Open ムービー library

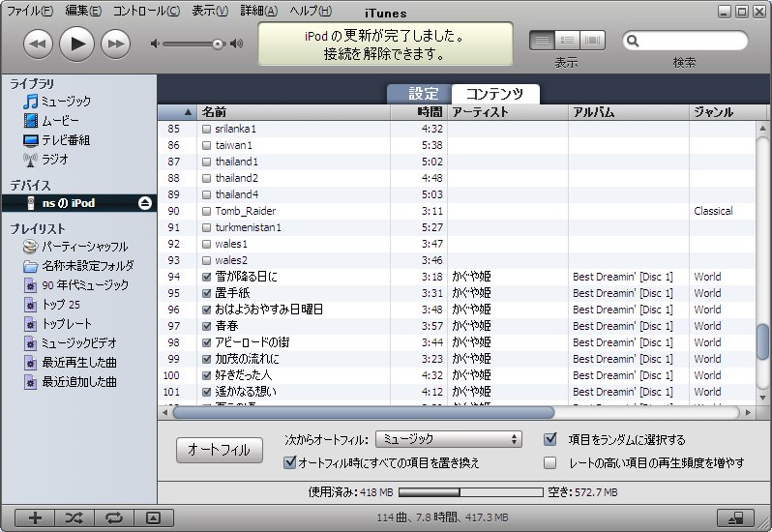(51, 121)
